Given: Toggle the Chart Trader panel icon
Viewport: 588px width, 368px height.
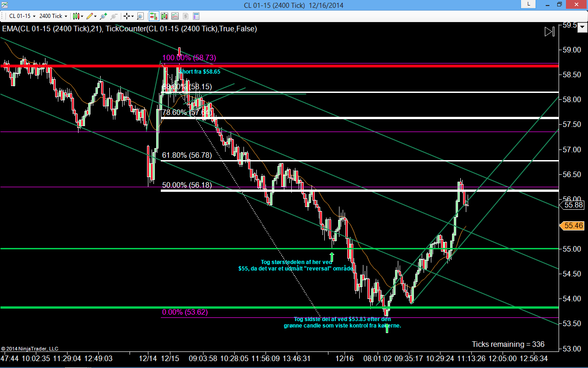Looking at the screenshot, I should 154,16.
